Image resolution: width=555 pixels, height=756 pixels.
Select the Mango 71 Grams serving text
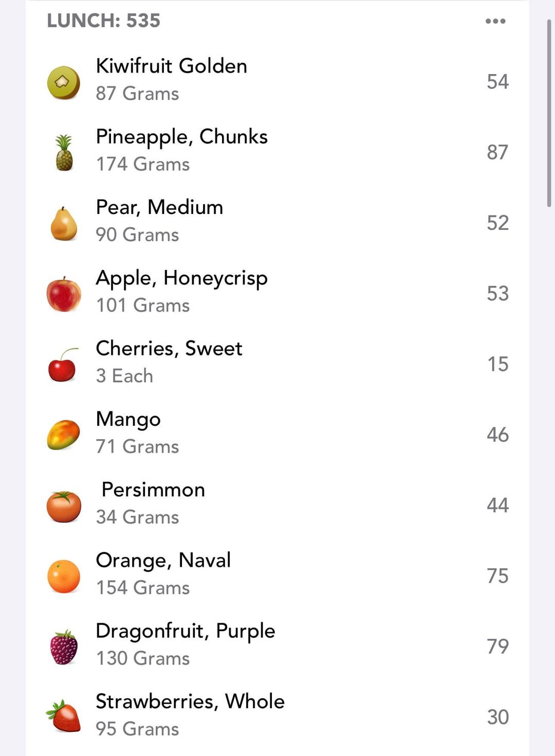[138, 446]
